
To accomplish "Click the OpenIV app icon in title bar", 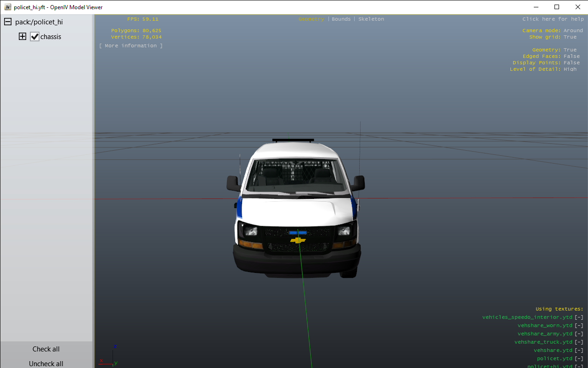I will 7,7.
